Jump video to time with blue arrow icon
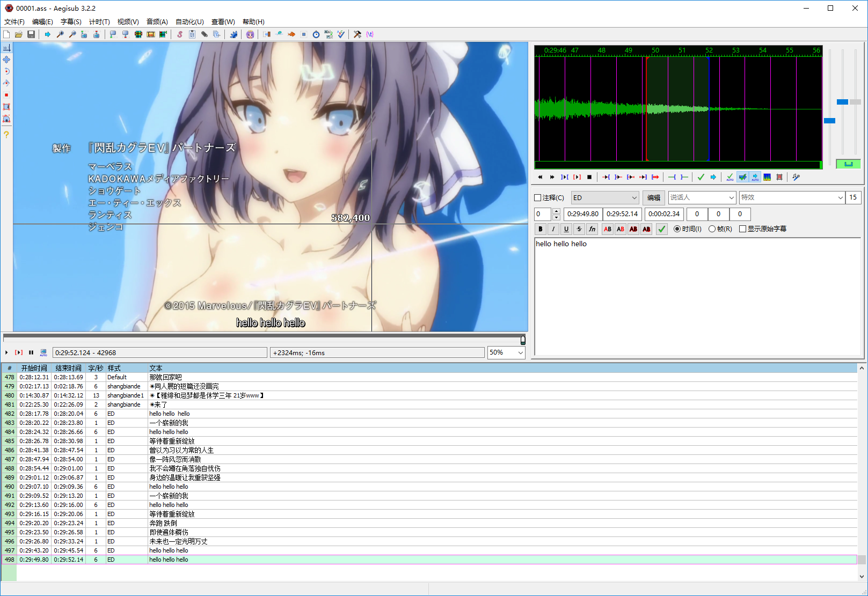This screenshot has height=596, width=868. pyautogui.click(x=47, y=34)
